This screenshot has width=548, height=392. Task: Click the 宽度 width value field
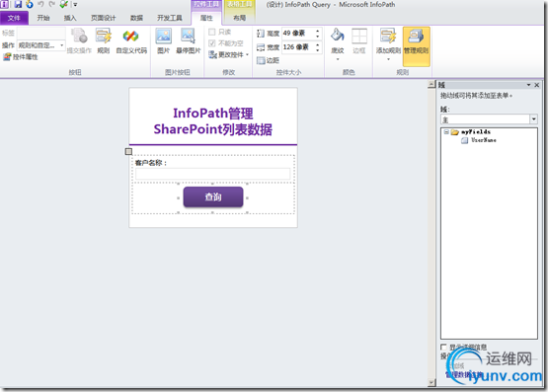pos(298,47)
